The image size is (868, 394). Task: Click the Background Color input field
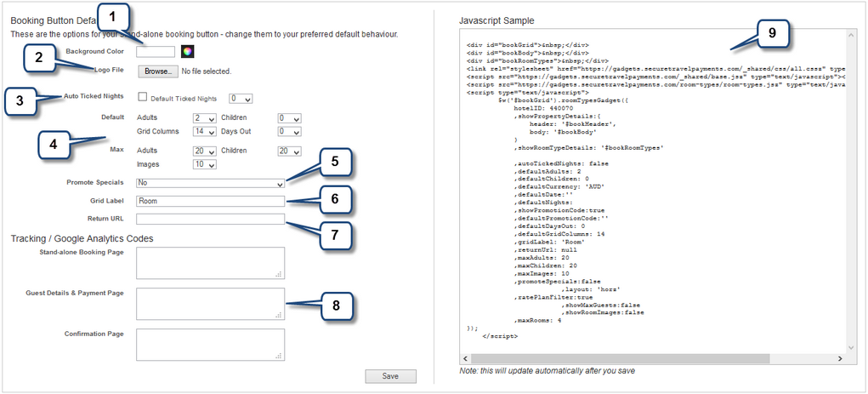tap(156, 52)
